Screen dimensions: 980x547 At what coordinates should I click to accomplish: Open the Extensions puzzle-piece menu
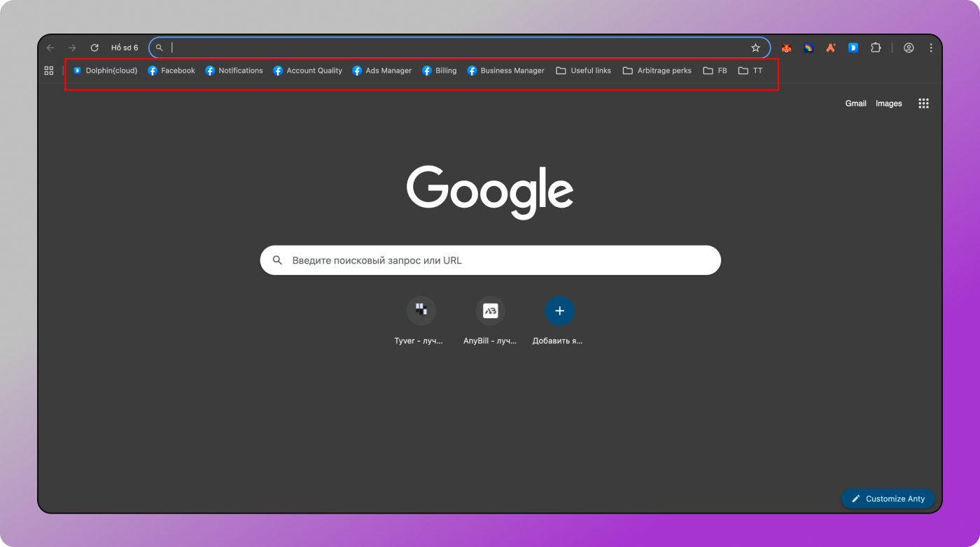point(876,48)
